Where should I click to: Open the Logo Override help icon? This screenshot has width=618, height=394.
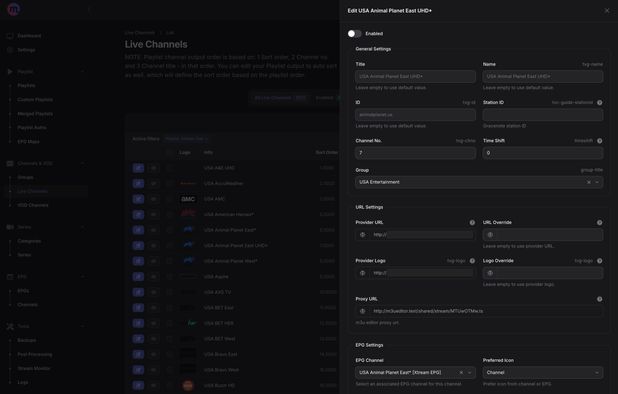tap(599, 261)
